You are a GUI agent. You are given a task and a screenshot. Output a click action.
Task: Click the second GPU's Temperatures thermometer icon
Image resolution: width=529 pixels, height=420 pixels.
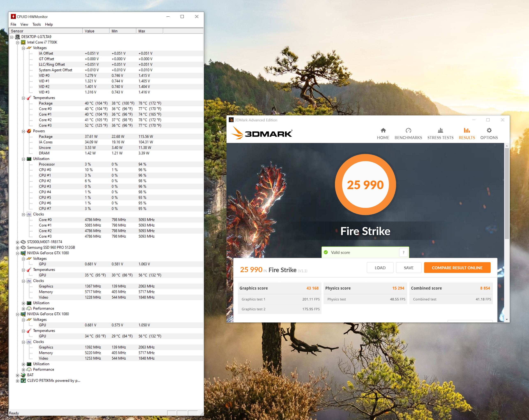(29, 331)
